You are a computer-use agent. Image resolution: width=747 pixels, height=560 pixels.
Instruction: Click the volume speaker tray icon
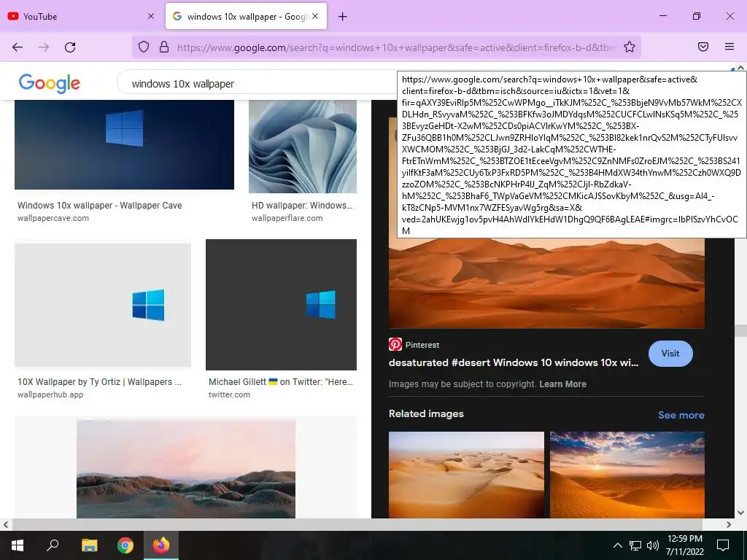(x=653, y=545)
